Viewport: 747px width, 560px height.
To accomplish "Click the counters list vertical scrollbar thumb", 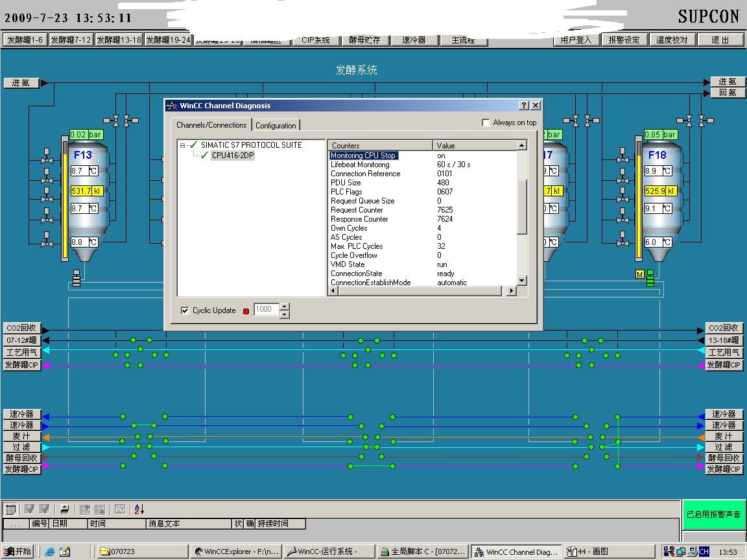I will point(521,207).
